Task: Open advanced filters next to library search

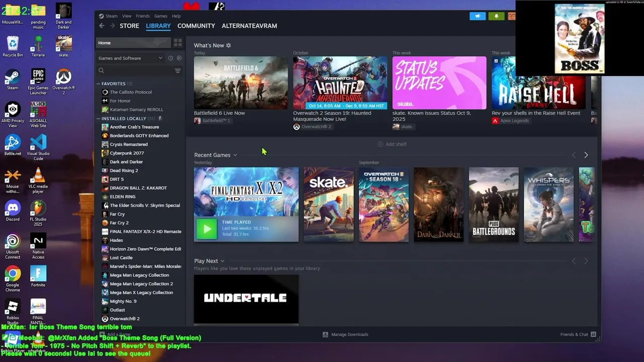Action: tap(178, 71)
